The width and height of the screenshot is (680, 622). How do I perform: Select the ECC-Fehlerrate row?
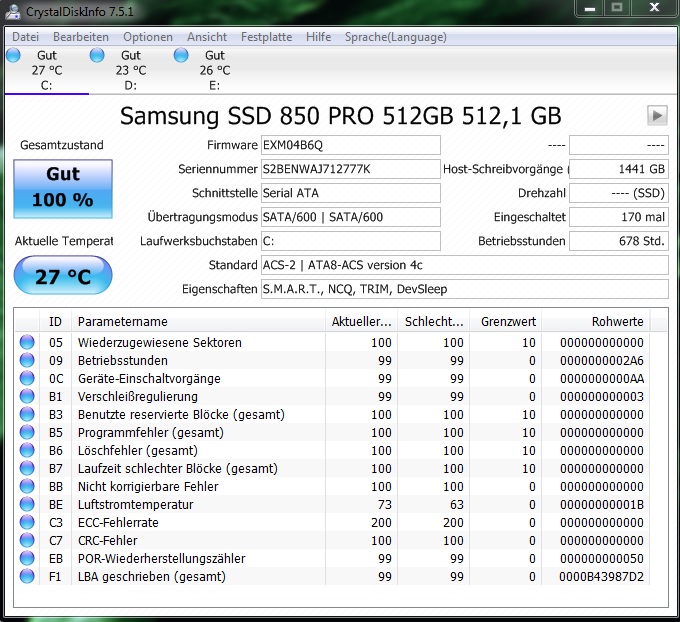(332, 522)
